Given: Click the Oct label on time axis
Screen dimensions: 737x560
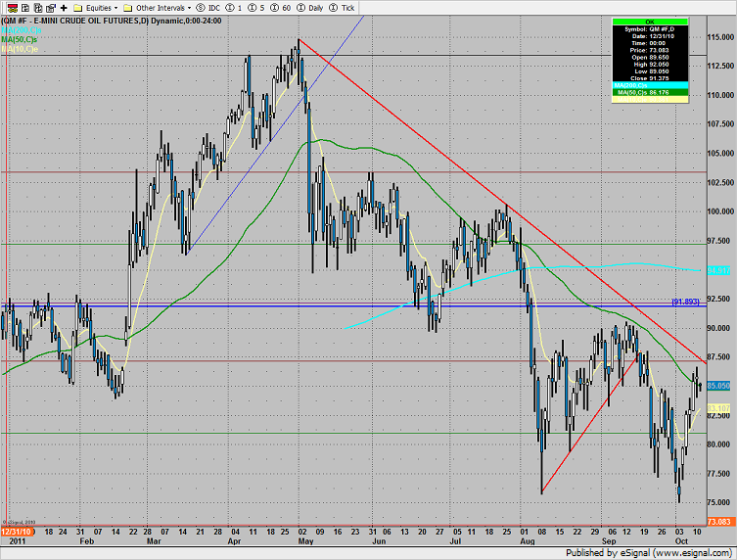Looking at the screenshot, I should click(681, 541).
